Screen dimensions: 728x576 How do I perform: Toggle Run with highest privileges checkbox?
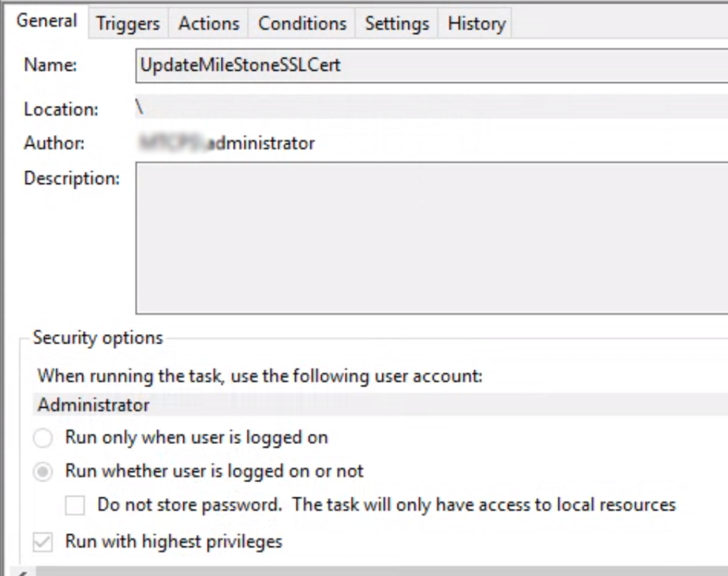(x=43, y=542)
